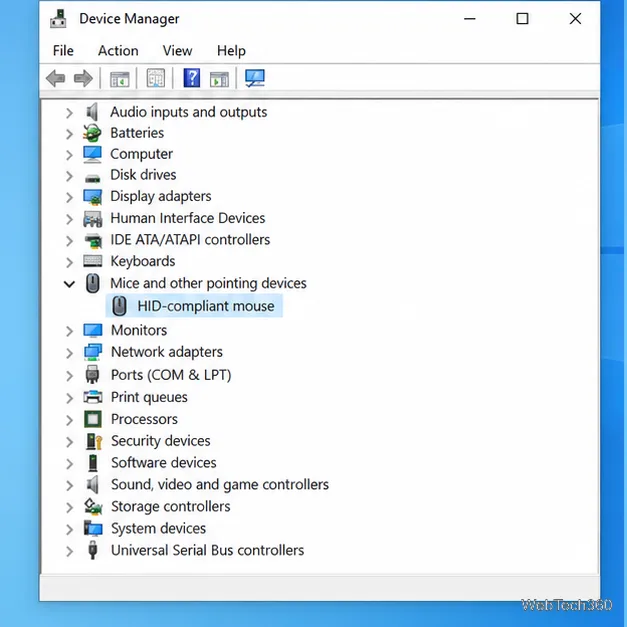Click the Monitors category icon
The image size is (627, 627).
pyautogui.click(x=92, y=330)
